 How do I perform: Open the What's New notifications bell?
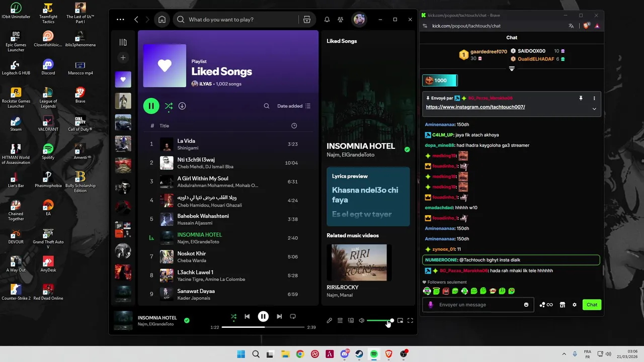(327, 20)
